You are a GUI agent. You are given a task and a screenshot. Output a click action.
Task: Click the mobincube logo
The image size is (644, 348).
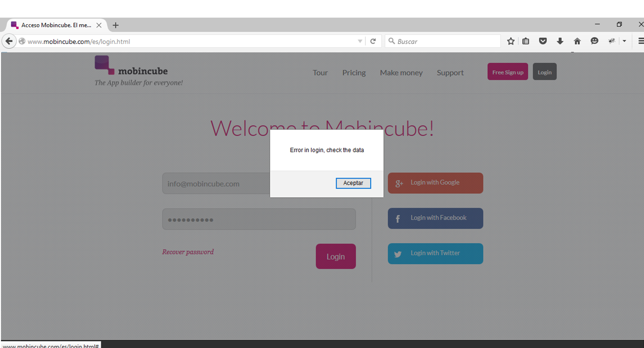click(131, 66)
